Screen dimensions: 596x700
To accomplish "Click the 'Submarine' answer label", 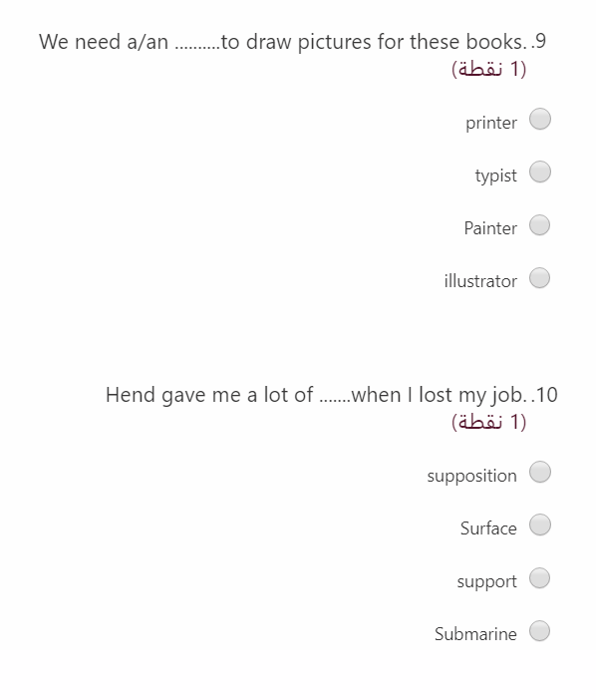I will (x=475, y=634).
